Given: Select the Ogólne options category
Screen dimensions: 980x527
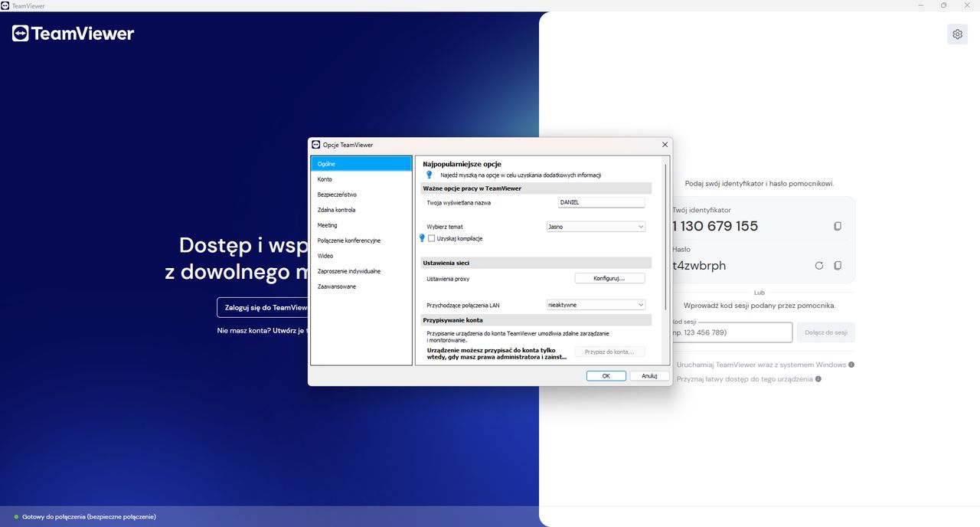Looking at the screenshot, I should tap(361, 164).
